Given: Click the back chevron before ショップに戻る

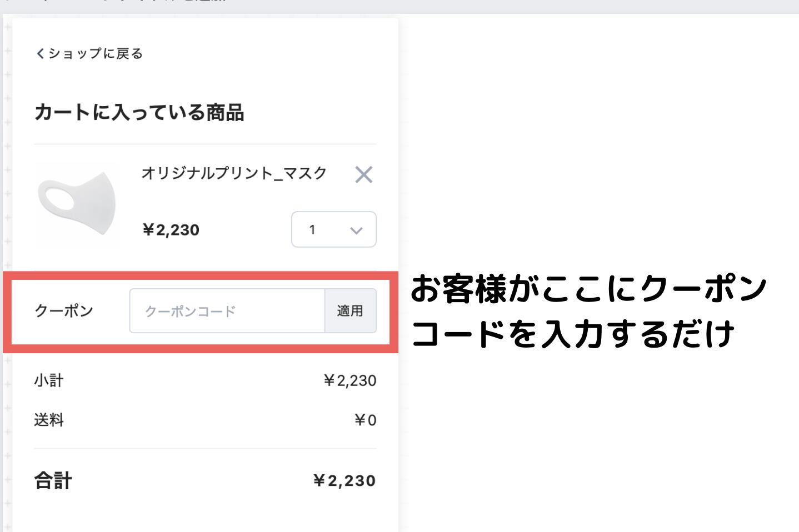Looking at the screenshot, I should (x=40, y=54).
